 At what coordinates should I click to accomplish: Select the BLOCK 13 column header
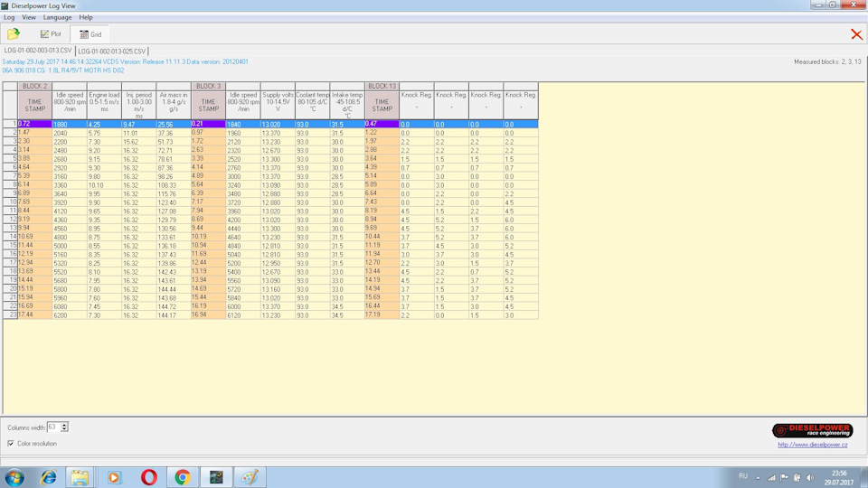382,87
